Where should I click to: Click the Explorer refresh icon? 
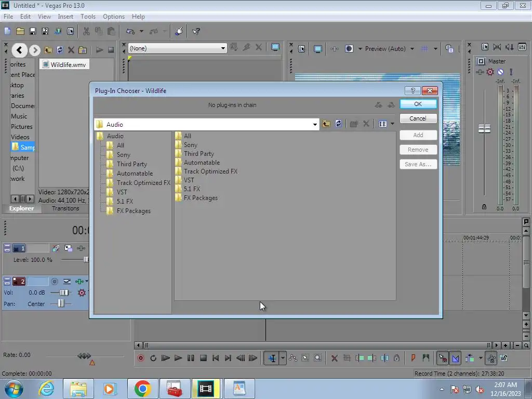(60, 50)
